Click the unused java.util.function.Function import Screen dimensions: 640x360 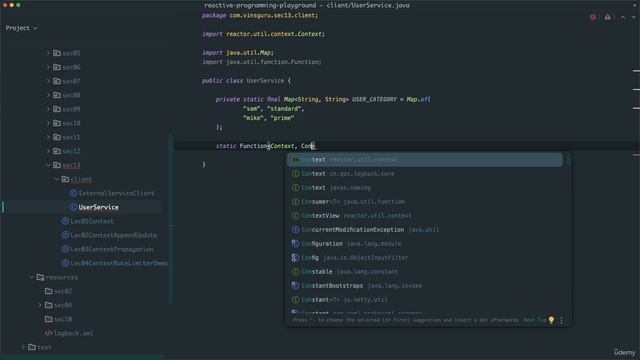point(262,62)
